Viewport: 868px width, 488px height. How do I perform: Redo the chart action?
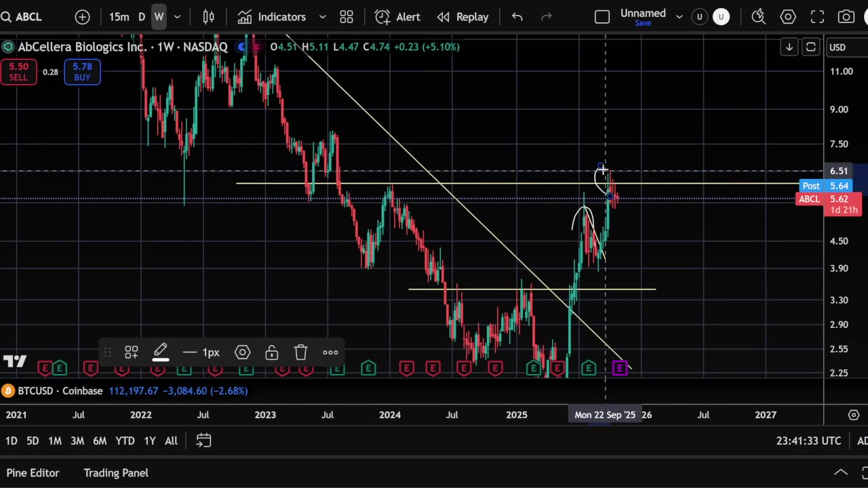[546, 17]
